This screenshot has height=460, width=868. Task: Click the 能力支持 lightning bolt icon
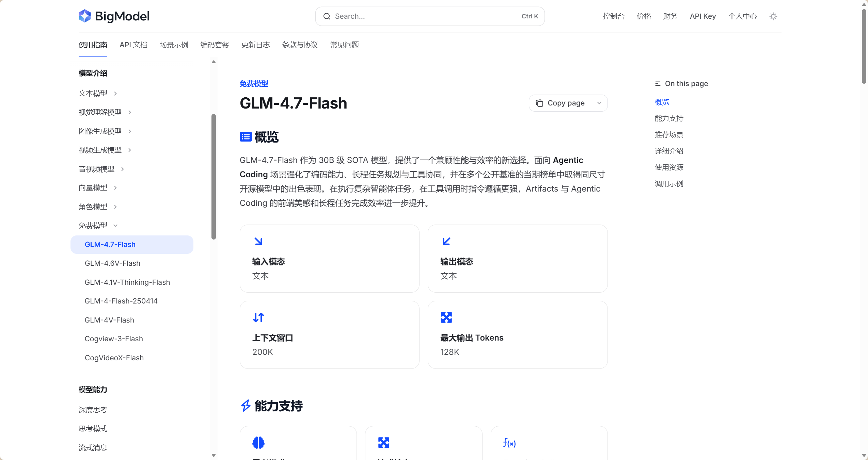click(x=246, y=406)
